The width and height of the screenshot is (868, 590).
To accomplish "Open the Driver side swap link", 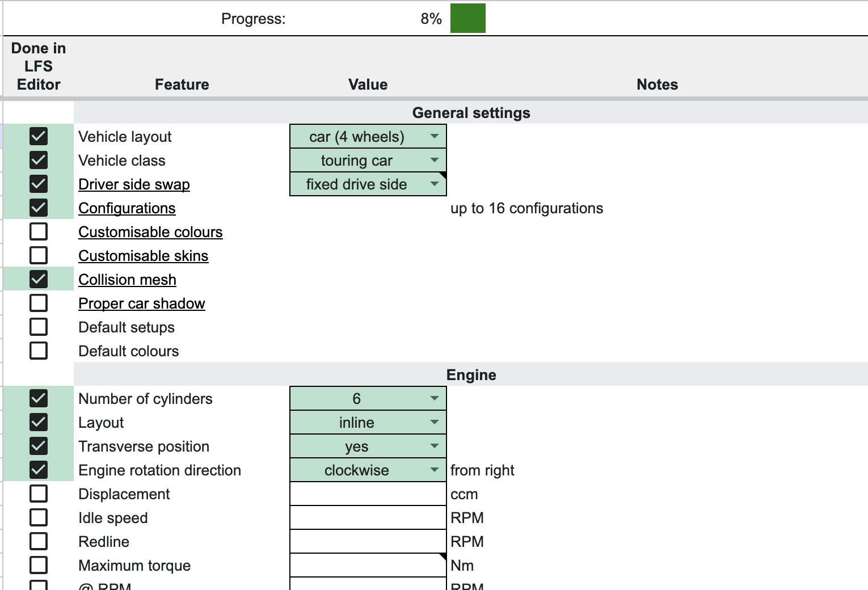I will point(134,184).
